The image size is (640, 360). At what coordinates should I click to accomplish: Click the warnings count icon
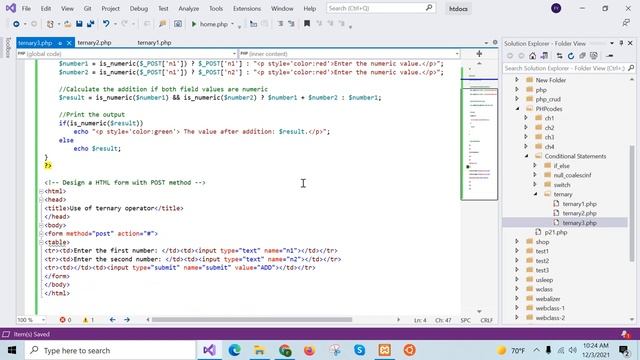89,320
